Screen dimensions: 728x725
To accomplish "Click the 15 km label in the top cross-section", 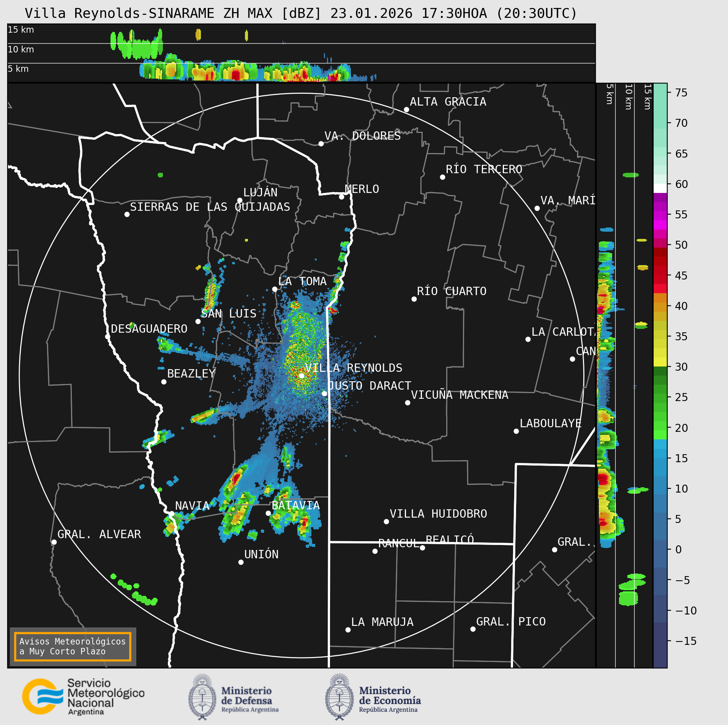I will point(21,30).
